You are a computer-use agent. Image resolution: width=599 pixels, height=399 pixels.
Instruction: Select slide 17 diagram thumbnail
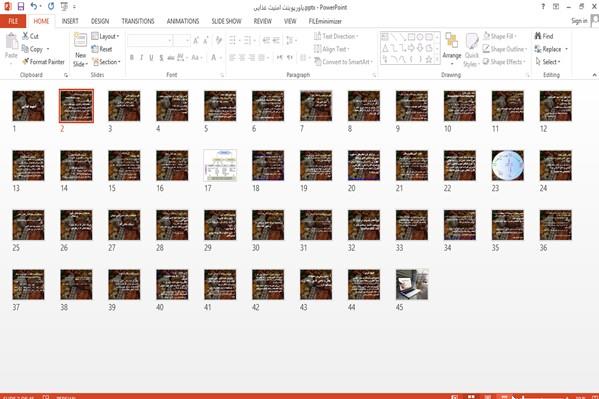pos(220,165)
